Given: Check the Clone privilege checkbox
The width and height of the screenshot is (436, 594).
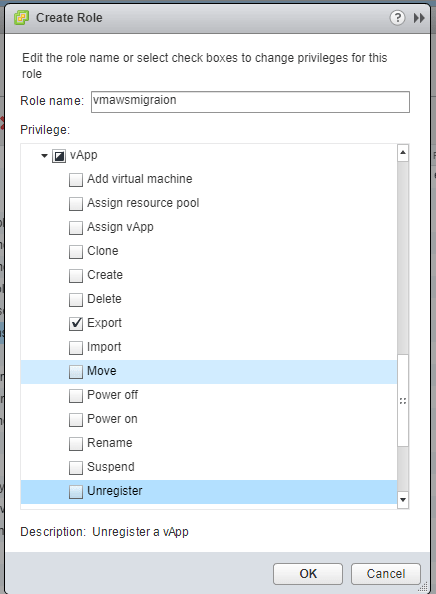Looking at the screenshot, I should (x=76, y=252).
